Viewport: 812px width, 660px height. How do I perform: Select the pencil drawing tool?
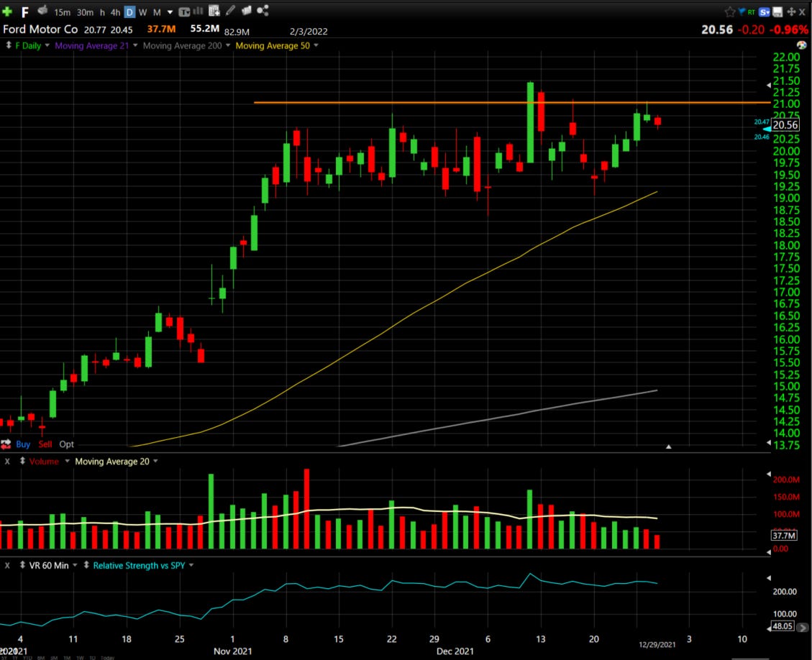tap(230, 10)
